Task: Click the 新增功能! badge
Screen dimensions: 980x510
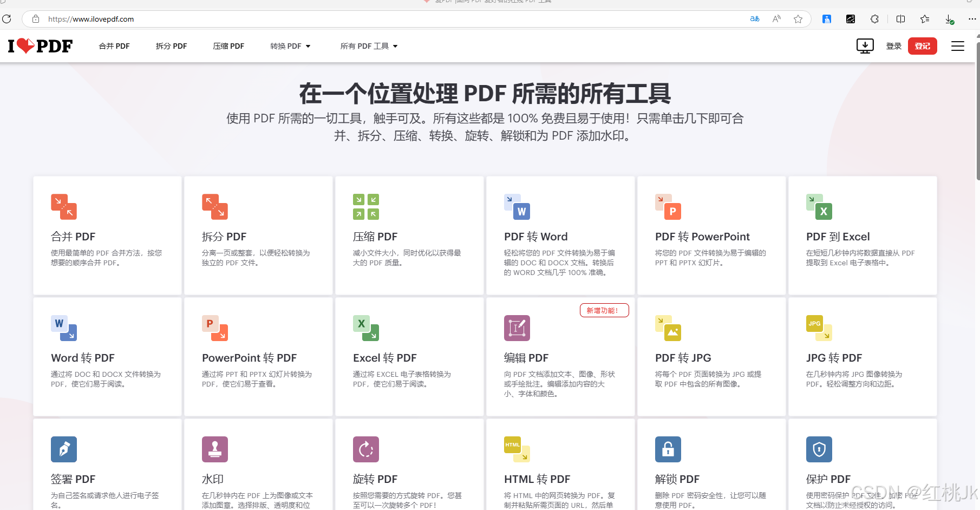Action: pyautogui.click(x=604, y=310)
